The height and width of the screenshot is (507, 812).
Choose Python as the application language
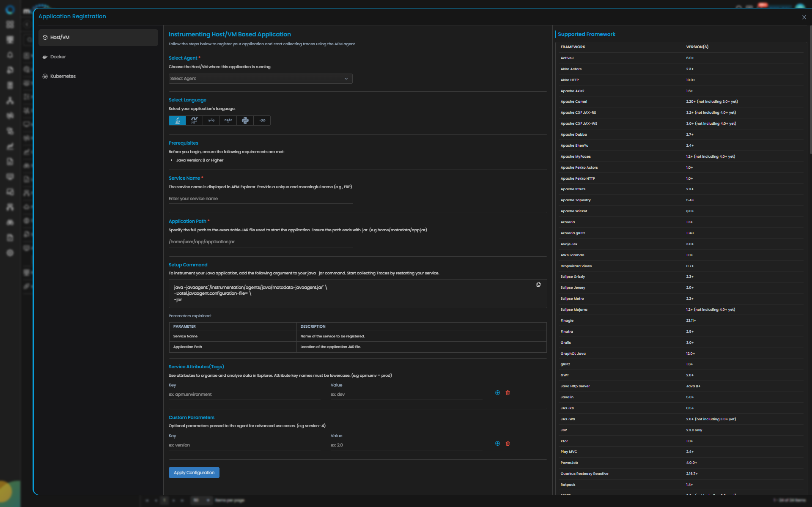point(245,121)
